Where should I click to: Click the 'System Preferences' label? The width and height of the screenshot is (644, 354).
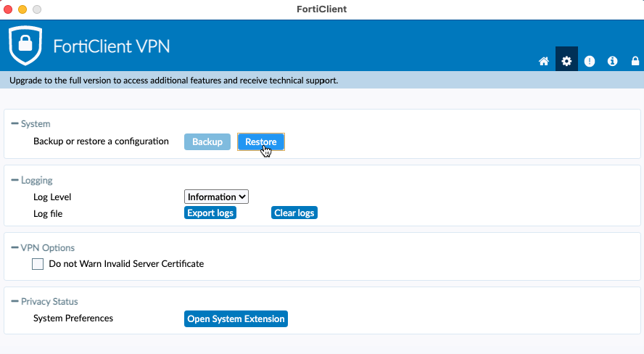(x=73, y=318)
